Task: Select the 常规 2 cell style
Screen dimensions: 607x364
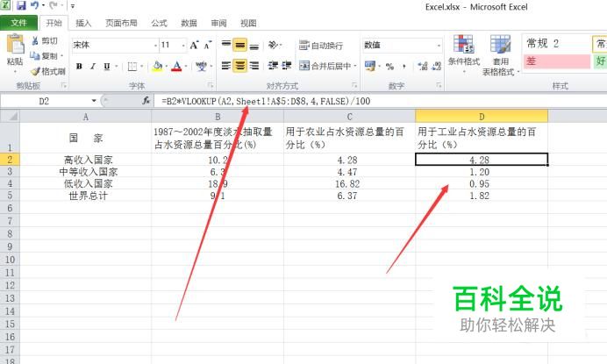Action: click(x=557, y=43)
